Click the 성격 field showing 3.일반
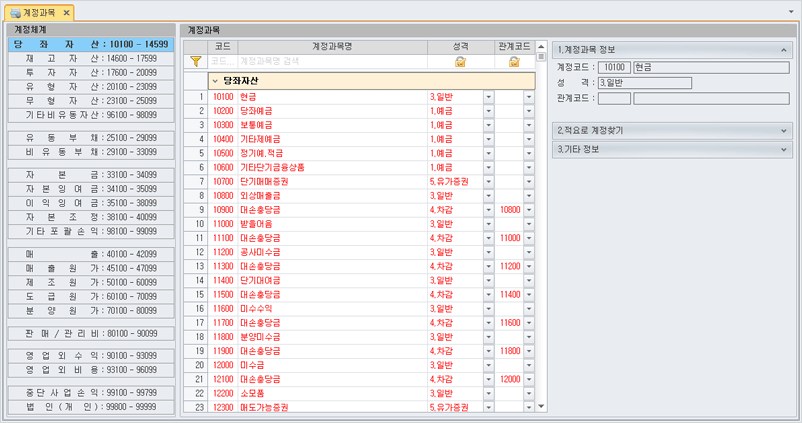 pos(645,83)
